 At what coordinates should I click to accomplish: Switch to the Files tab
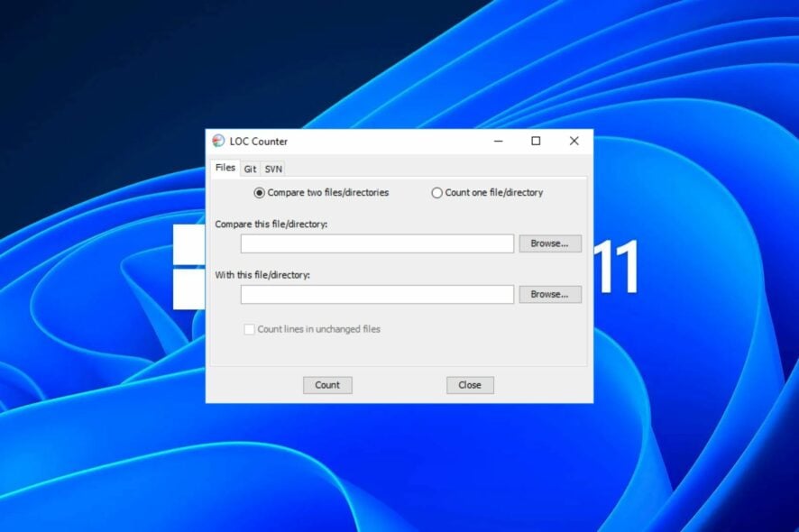click(x=225, y=168)
